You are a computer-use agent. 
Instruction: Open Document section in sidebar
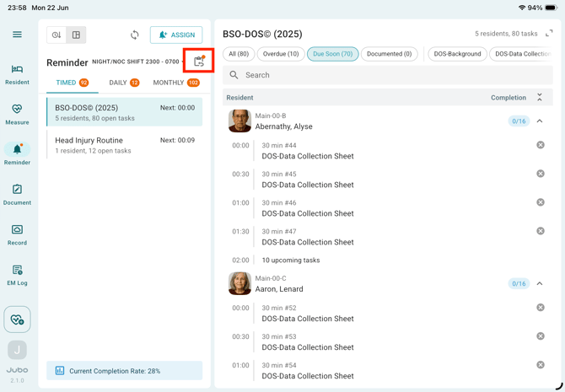[17, 195]
